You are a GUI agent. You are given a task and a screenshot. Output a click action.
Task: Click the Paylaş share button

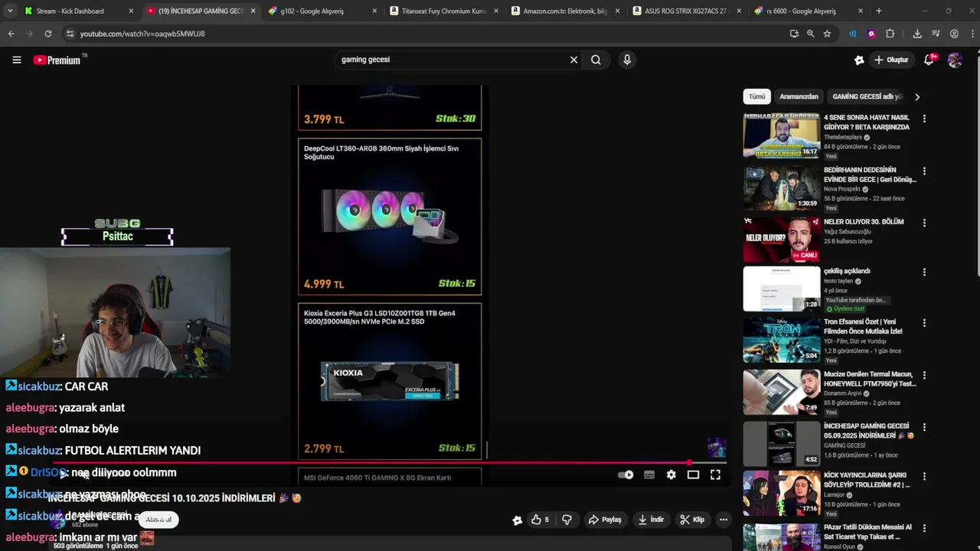(x=604, y=520)
